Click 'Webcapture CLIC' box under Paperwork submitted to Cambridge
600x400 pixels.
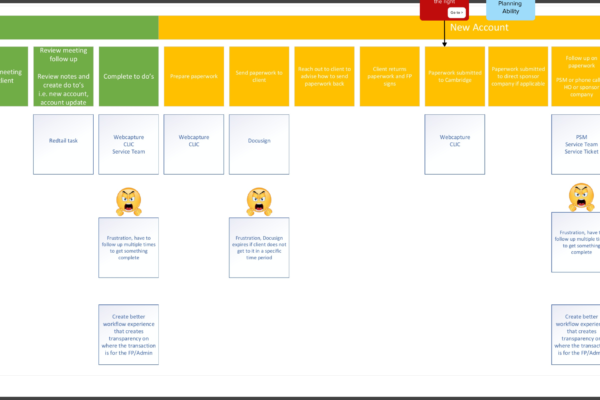tap(455, 144)
